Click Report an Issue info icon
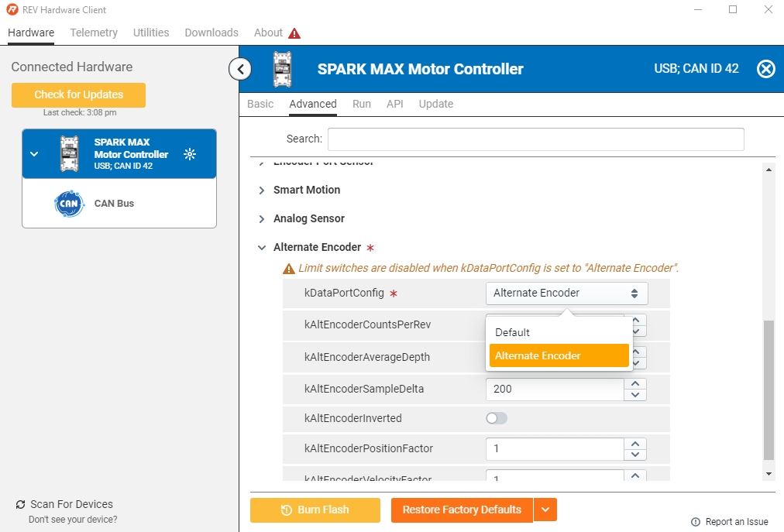Screen dimensions: 784x532 coord(695,522)
